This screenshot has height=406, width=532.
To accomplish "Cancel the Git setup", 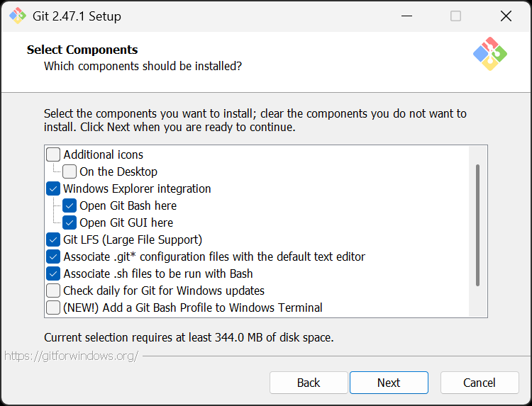I will (480, 383).
